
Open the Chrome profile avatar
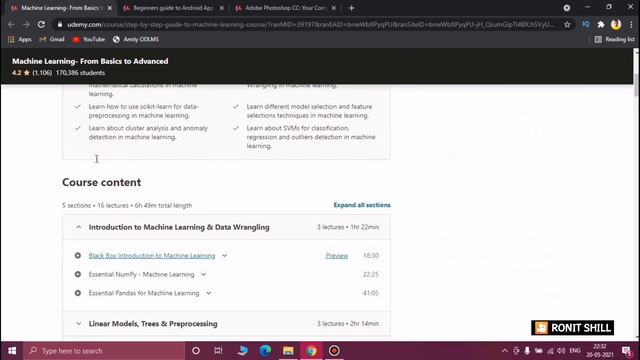tap(616, 24)
